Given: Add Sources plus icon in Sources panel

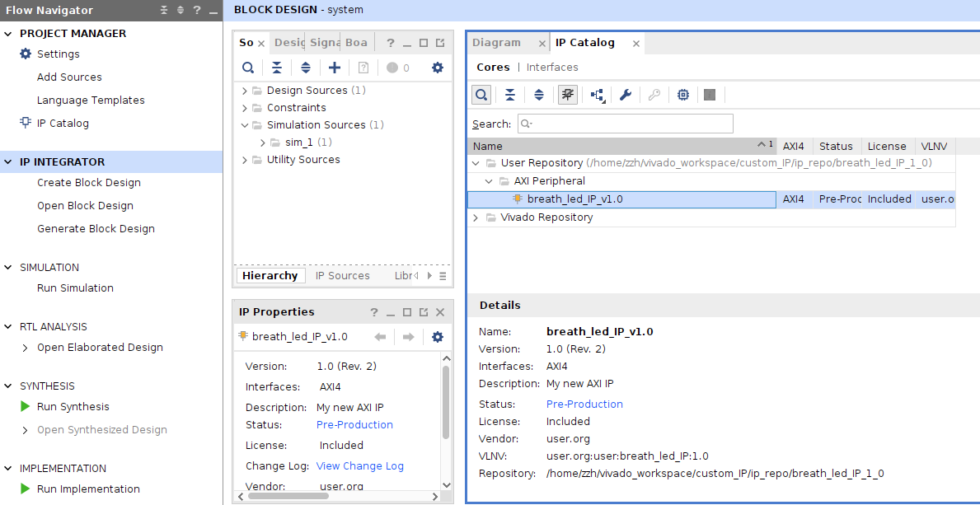Looking at the screenshot, I should (335, 68).
